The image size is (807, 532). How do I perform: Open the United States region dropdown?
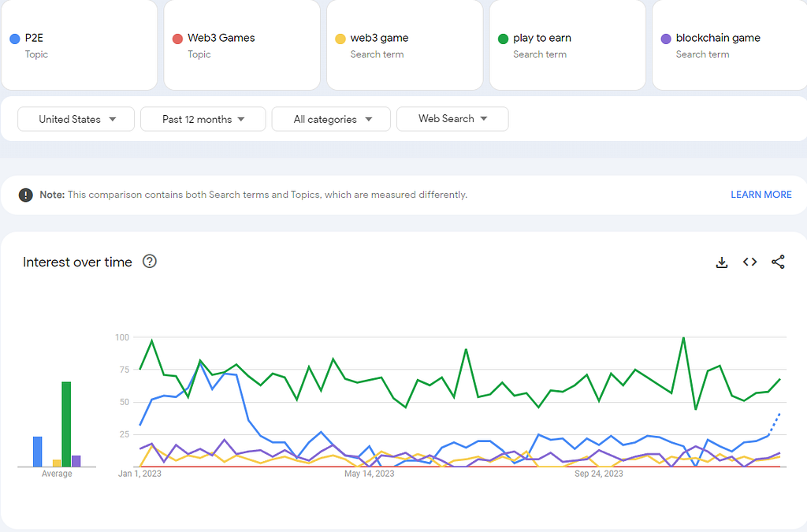pos(76,119)
